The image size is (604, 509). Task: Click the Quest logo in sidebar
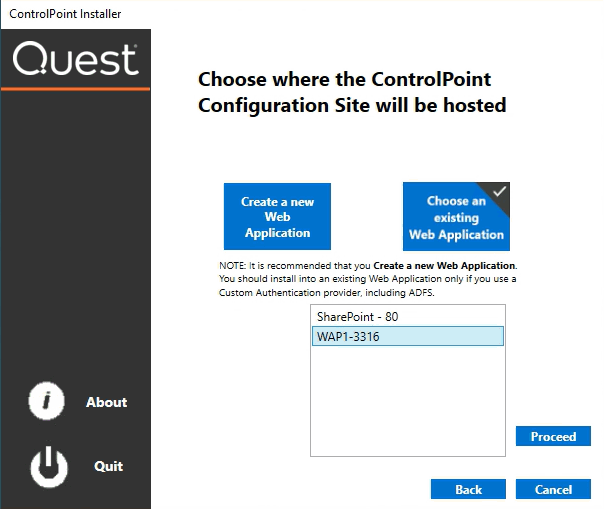point(75,60)
